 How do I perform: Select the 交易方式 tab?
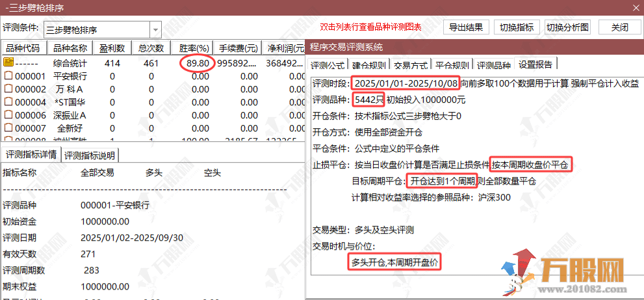coord(410,65)
